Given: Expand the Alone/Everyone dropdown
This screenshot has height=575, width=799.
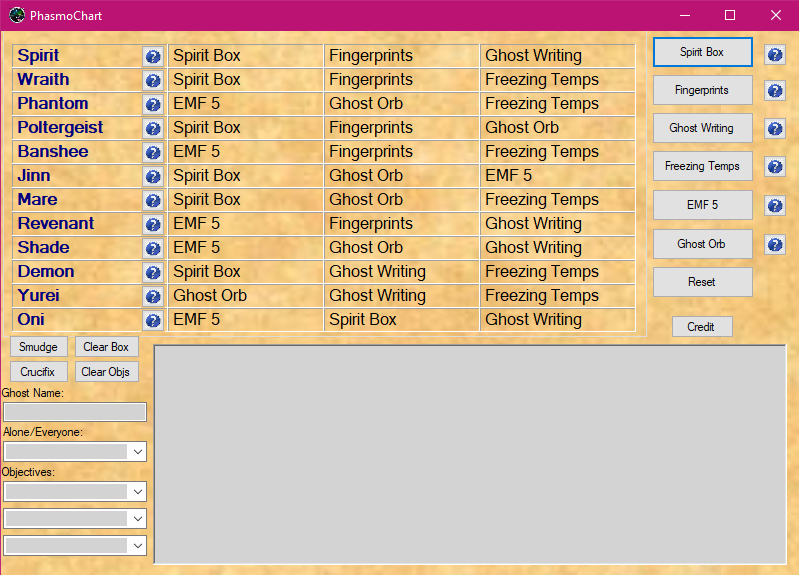Looking at the screenshot, I should coord(75,451).
